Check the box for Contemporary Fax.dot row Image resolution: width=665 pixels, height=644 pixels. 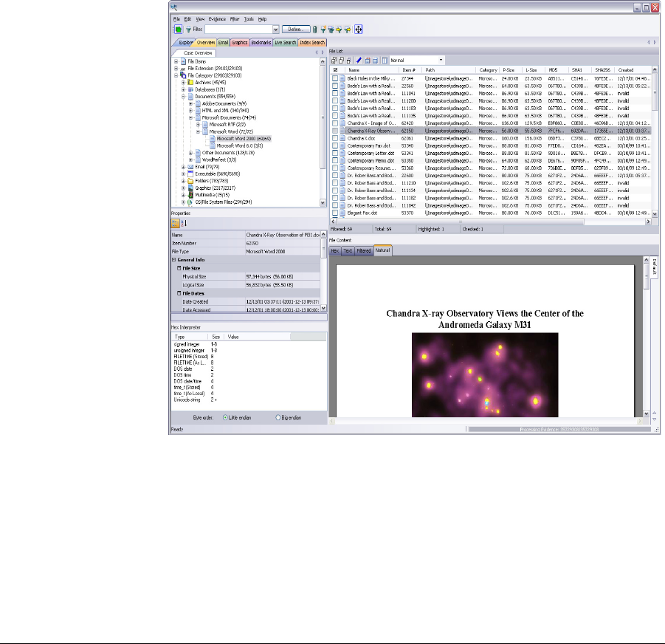coord(335,145)
